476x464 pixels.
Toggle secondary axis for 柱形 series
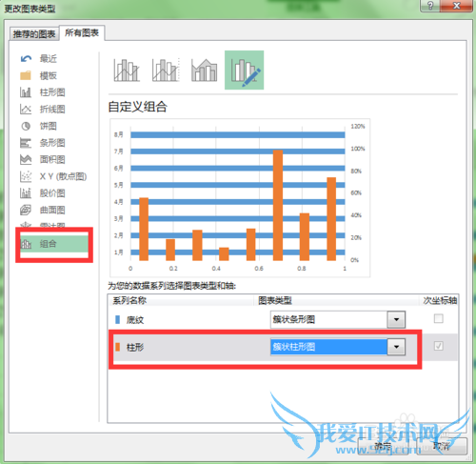coord(439,346)
